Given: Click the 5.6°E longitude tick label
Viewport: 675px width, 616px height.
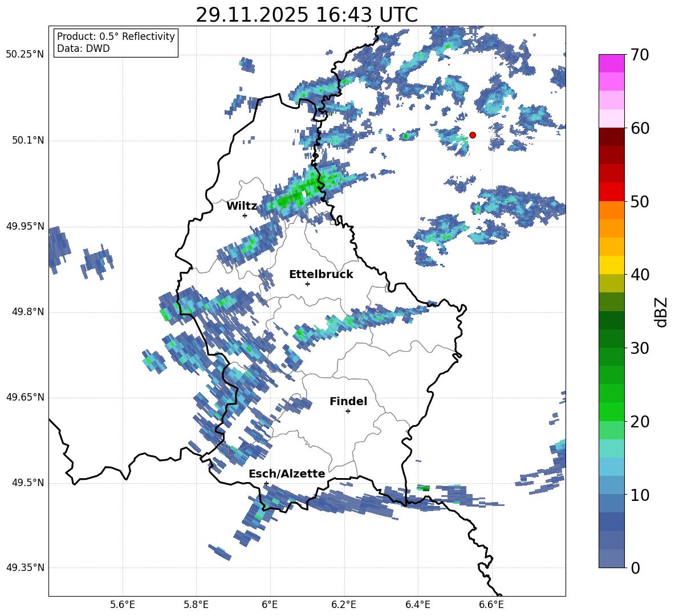Looking at the screenshot, I should point(123,605).
